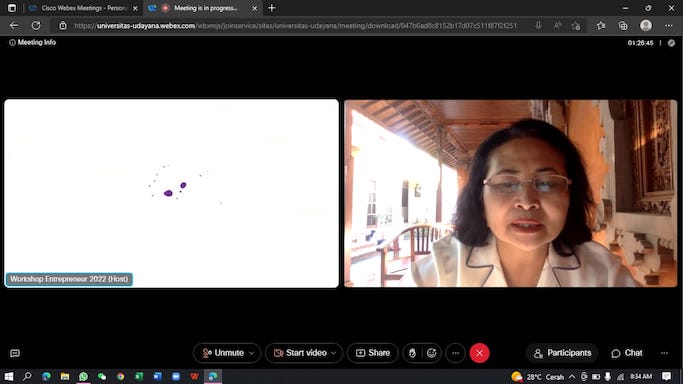Open the panel options ellipsis next to Chat
683x384 pixels.
(x=664, y=353)
